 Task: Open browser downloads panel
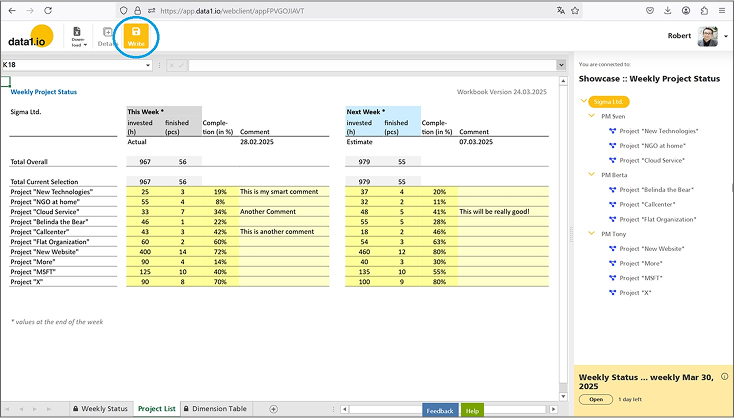click(668, 10)
